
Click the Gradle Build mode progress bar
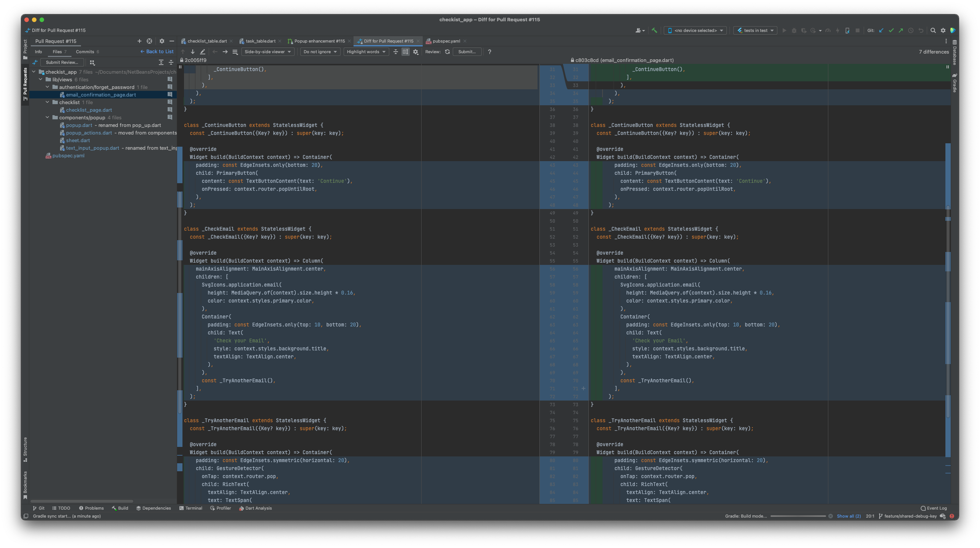799,516
